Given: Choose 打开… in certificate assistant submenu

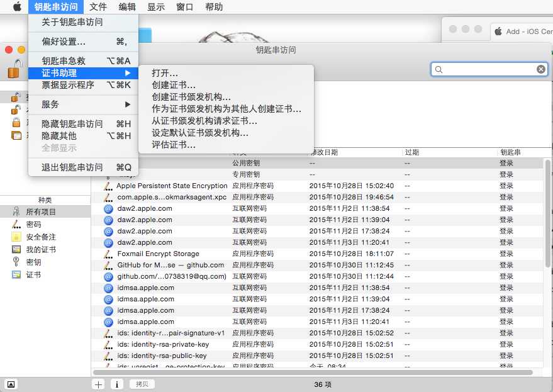Looking at the screenshot, I should 226,73.
